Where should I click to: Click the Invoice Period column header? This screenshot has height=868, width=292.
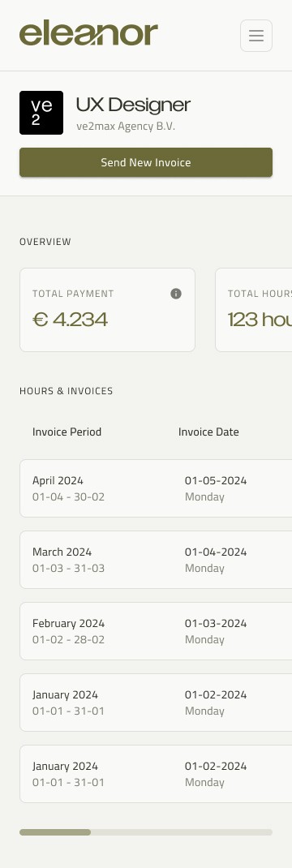(x=67, y=432)
